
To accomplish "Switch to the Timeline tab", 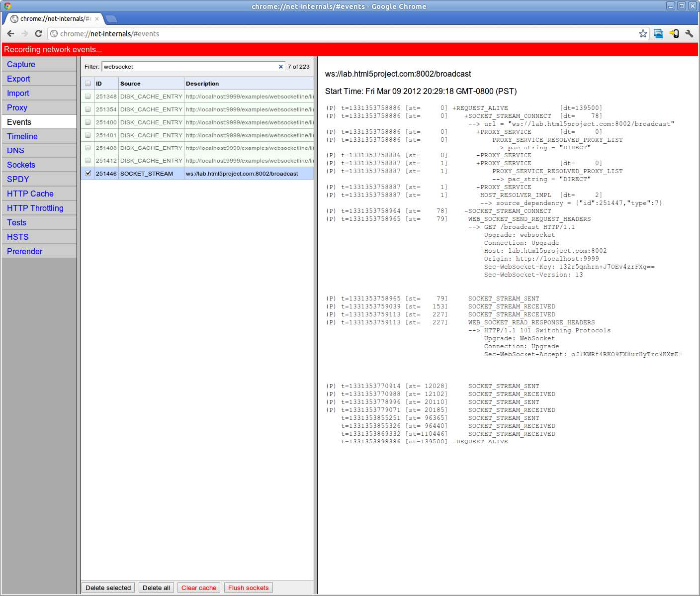I will [x=22, y=136].
